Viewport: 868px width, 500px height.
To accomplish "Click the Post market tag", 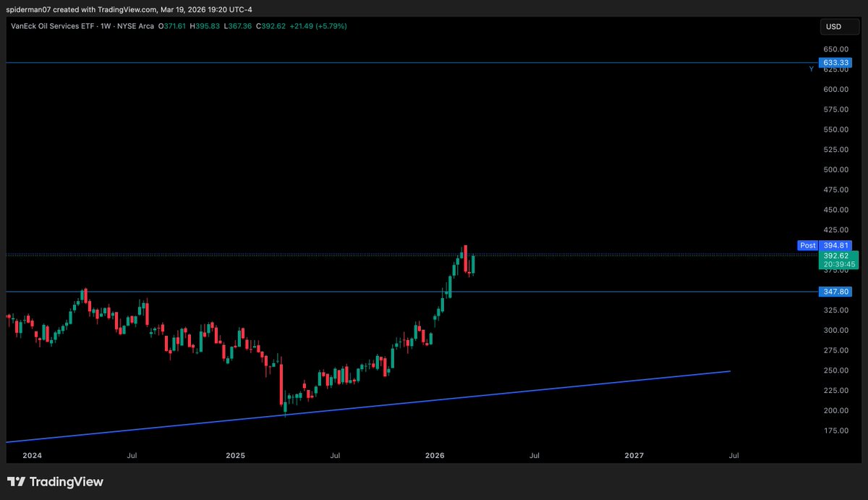I will tap(808, 245).
